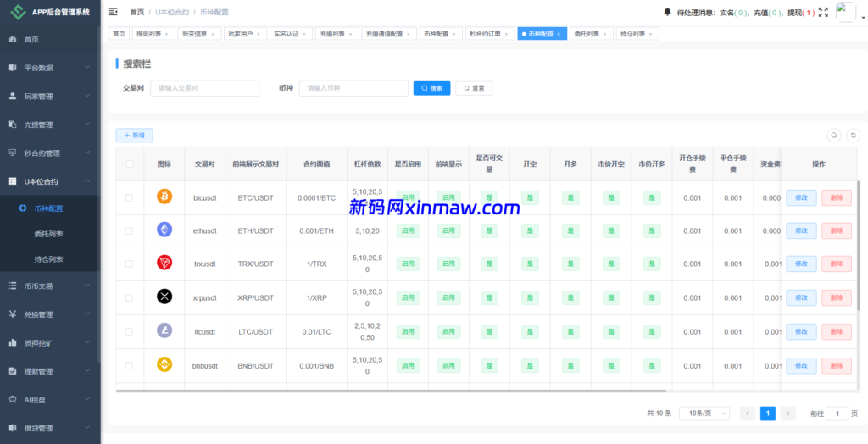Click the APP后台管理系统 logo icon
The width and height of the screenshot is (868, 444).
(19, 12)
